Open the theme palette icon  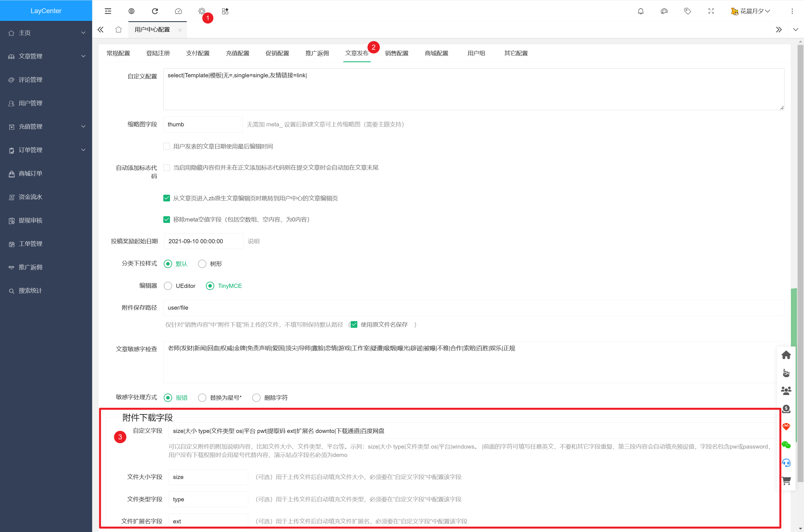(664, 11)
